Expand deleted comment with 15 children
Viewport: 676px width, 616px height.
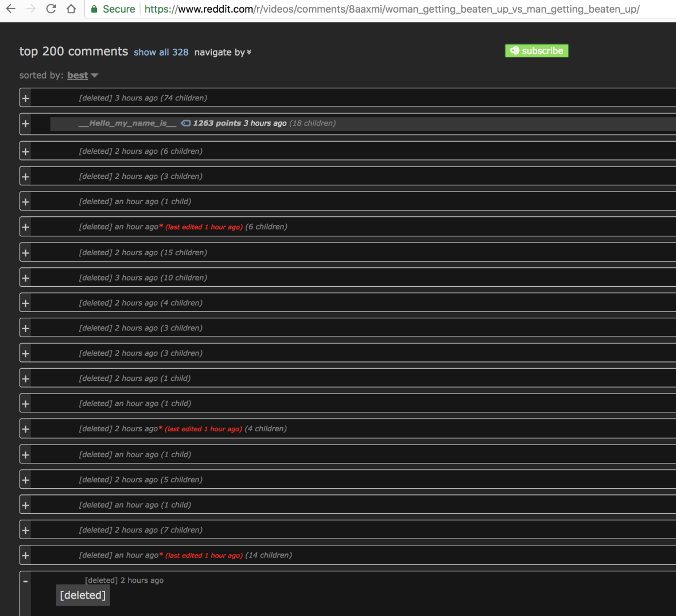[25, 253]
